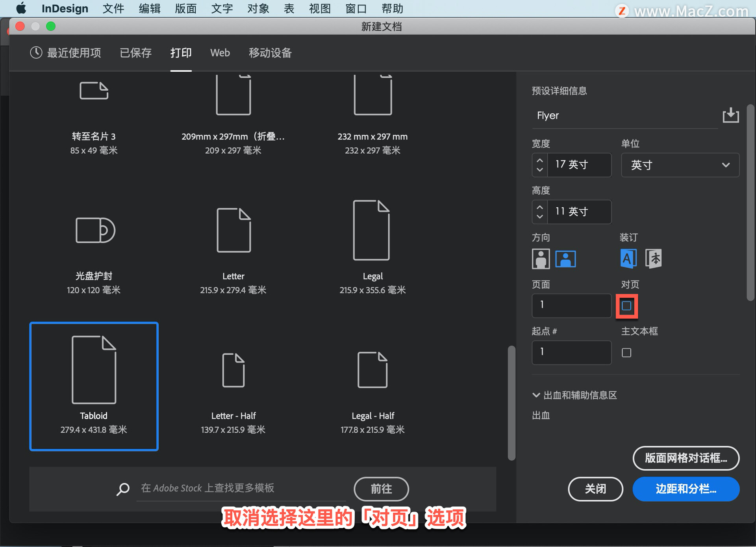The height and width of the screenshot is (547, 756).
Task: Select the Legal - Half preset icon
Action: (372, 370)
